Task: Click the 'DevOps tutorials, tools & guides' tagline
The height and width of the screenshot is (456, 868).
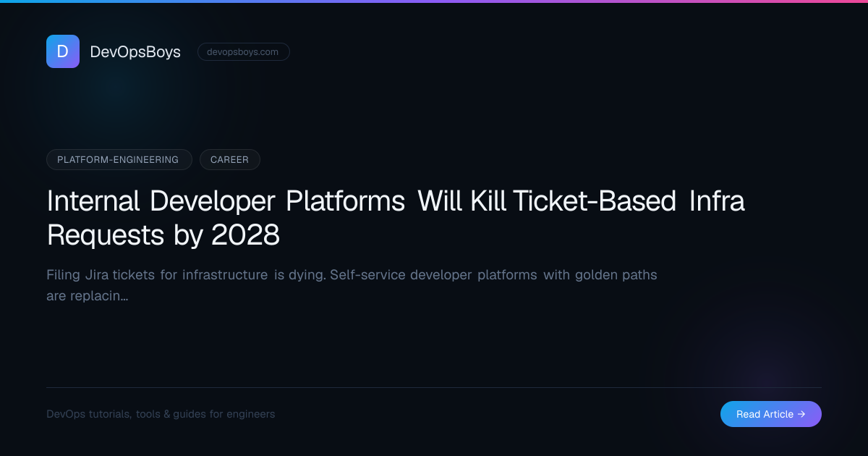Action: (x=161, y=414)
